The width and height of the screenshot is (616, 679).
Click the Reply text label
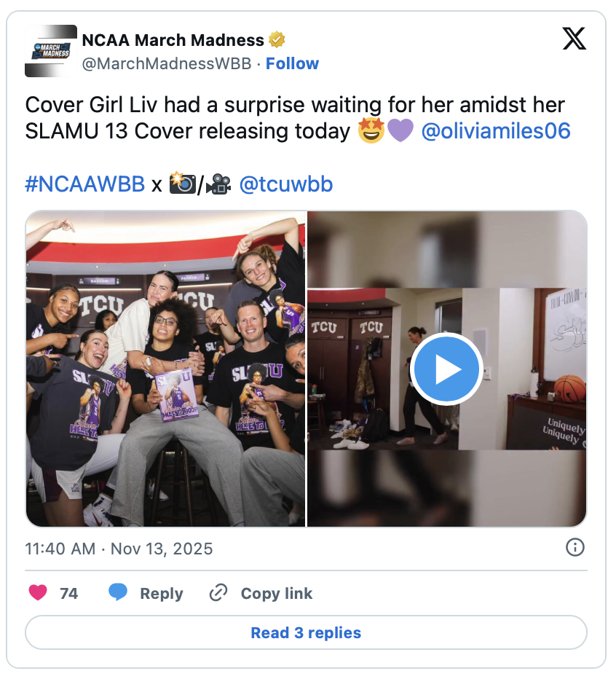point(162,593)
